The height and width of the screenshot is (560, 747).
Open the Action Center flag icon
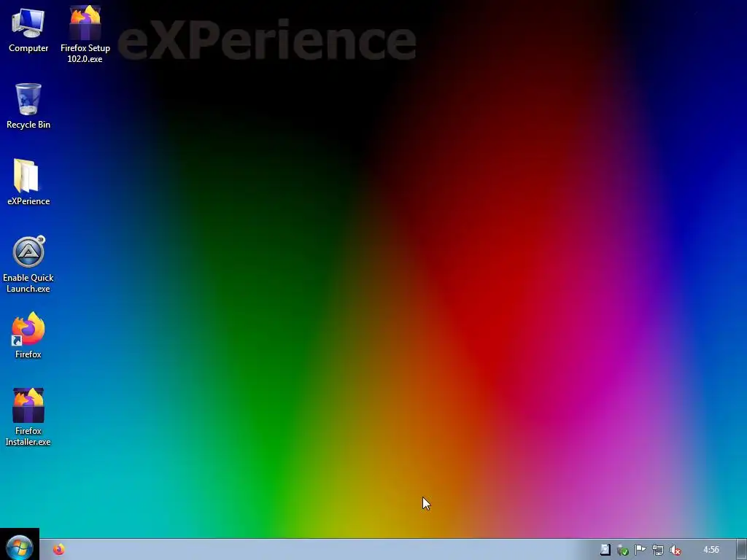(x=640, y=550)
